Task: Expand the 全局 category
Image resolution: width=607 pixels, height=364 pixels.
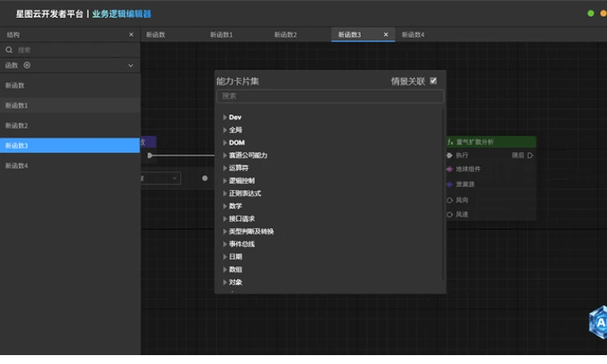Action: point(225,130)
